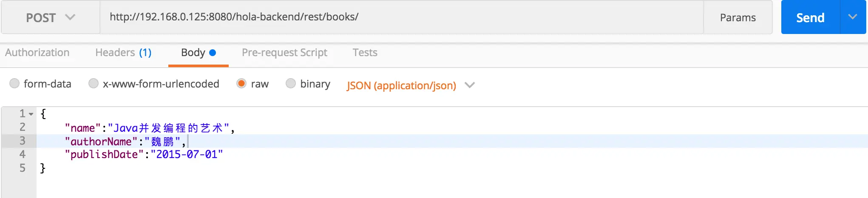The image size is (868, 198).
Task: Select the raw radio button
Action: click(x=241, y=83)
